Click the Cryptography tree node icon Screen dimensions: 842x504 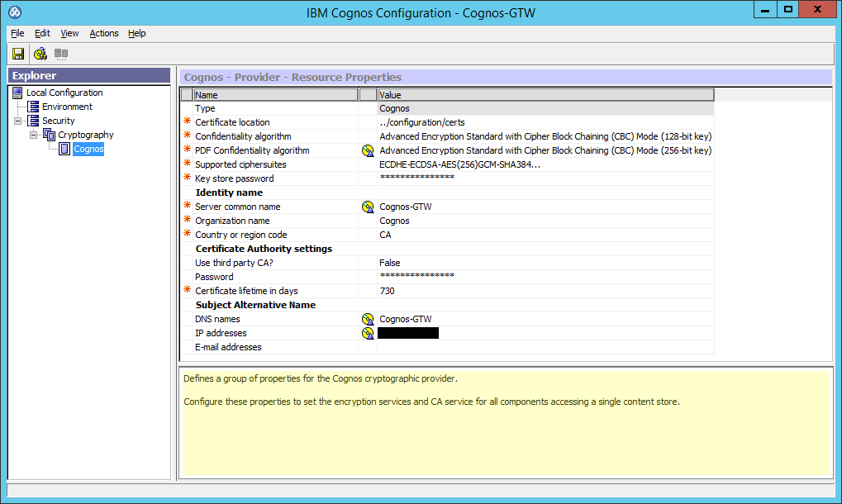pos(49,135)
